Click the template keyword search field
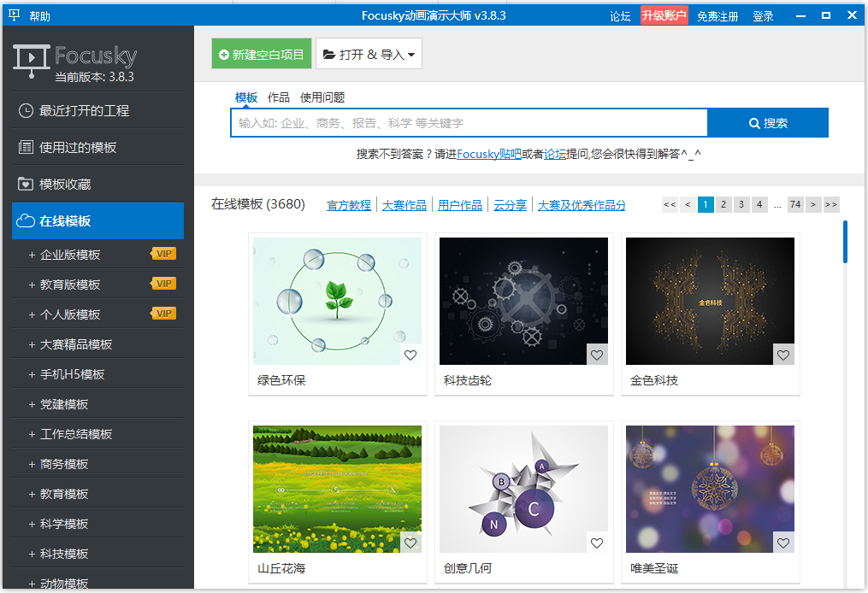 tap(469, 123)
